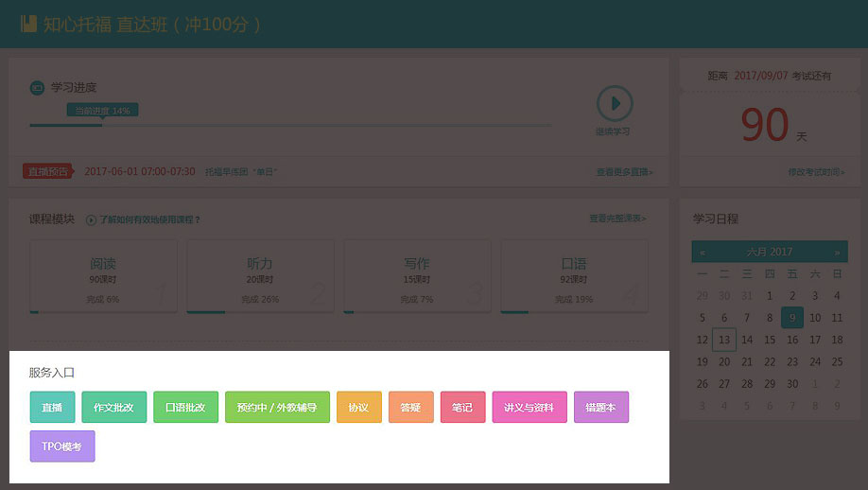Open 口语批改 service

point(185,407)
